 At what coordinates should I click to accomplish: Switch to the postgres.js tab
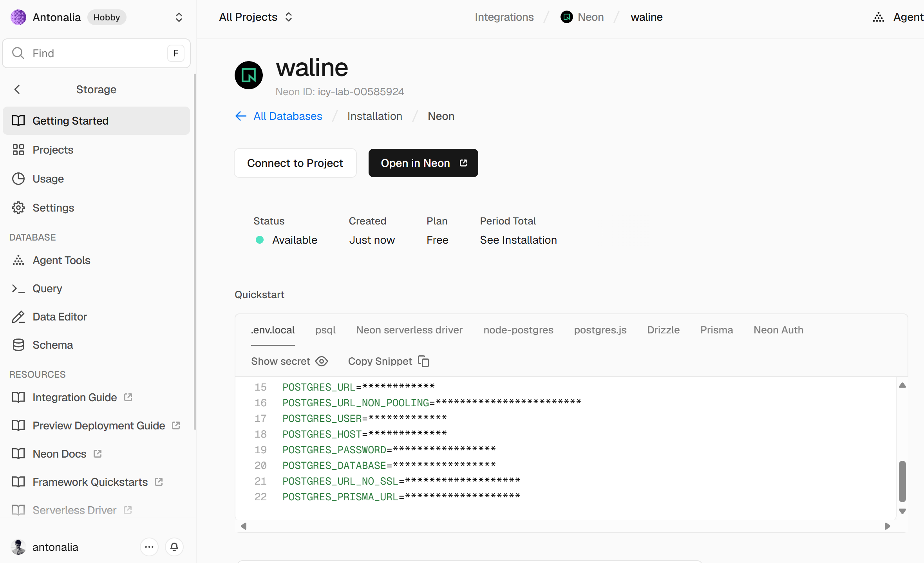click(x=600, y=330)
